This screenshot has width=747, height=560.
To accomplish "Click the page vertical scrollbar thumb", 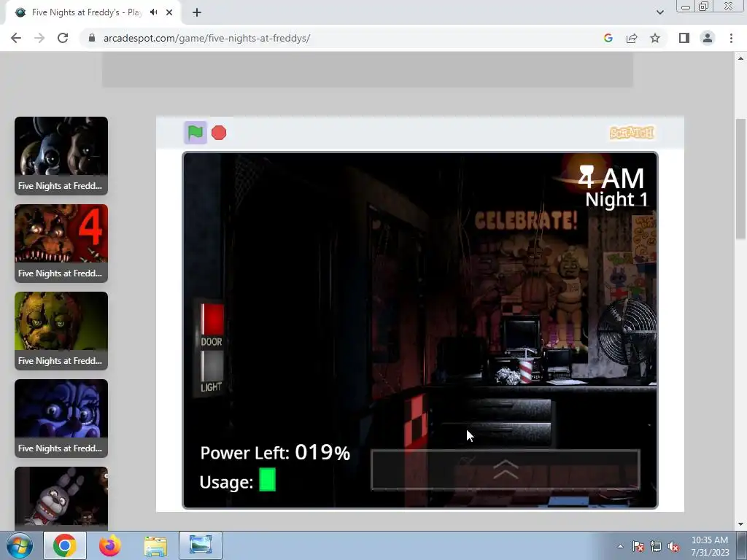I will 740,179.
